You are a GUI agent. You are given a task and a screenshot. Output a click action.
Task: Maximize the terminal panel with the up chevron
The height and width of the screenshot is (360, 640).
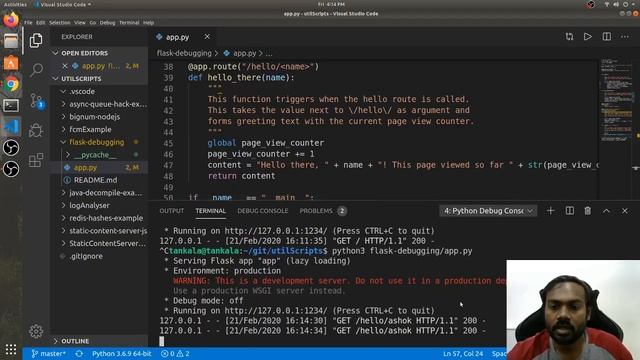607,211
